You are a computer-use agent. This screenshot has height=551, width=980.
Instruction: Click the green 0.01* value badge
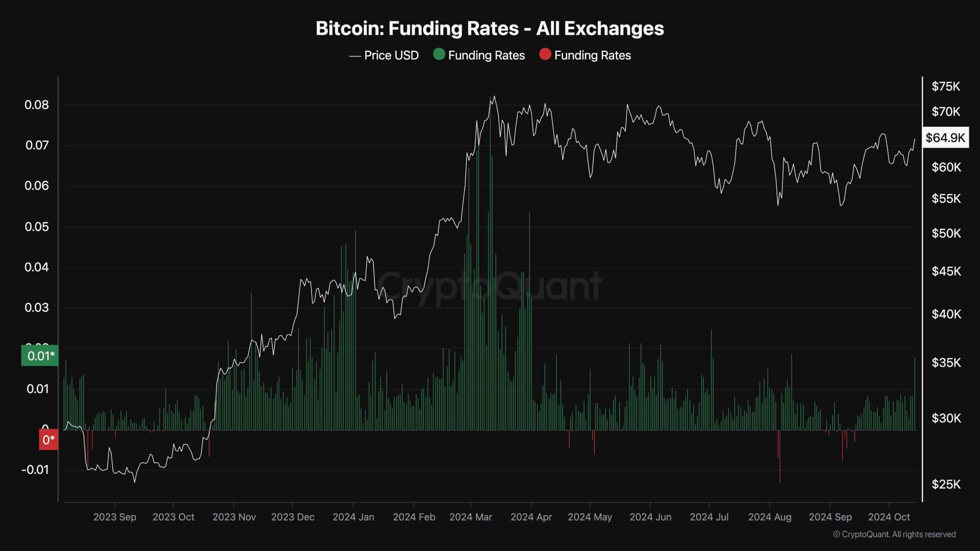(x=40, y=356)
